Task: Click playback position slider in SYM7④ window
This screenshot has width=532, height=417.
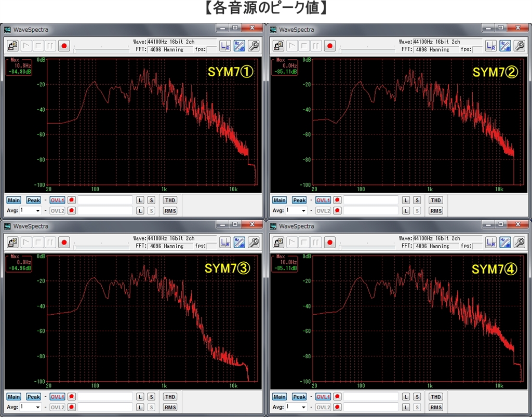Action: (367, 247)
